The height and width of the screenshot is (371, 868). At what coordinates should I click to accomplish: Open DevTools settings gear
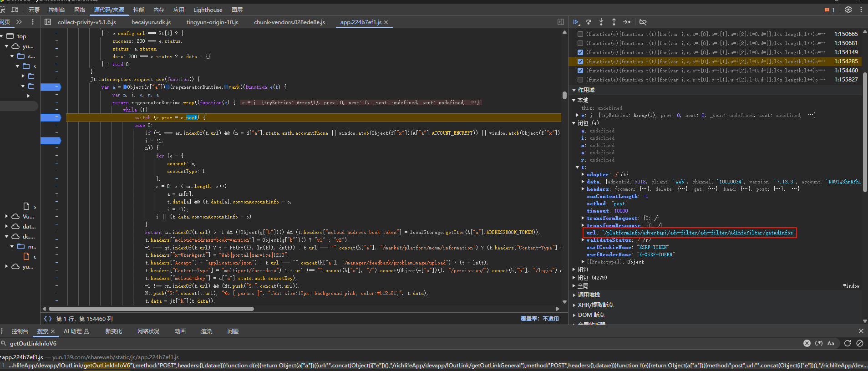tap(848, 10)
